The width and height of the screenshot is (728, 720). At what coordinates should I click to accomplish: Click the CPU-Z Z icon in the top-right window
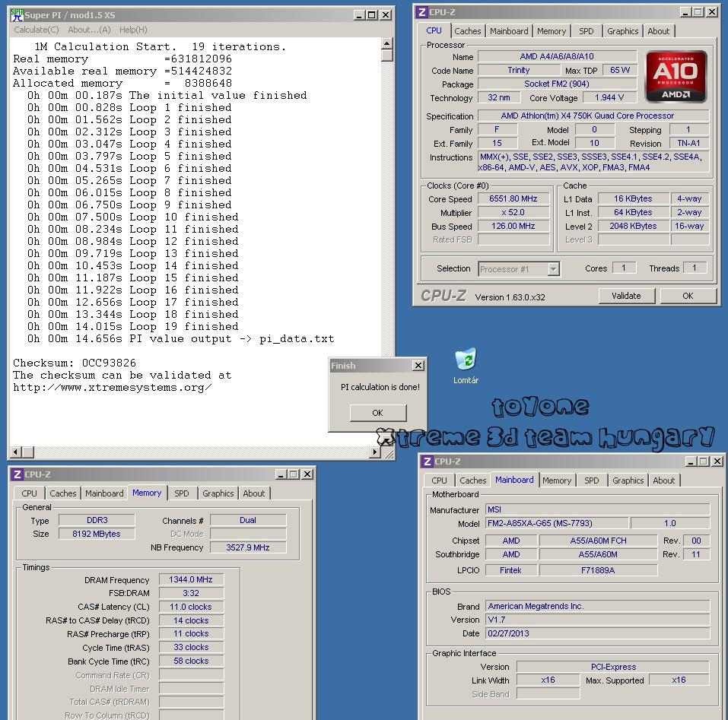click(x=421, y=12)
